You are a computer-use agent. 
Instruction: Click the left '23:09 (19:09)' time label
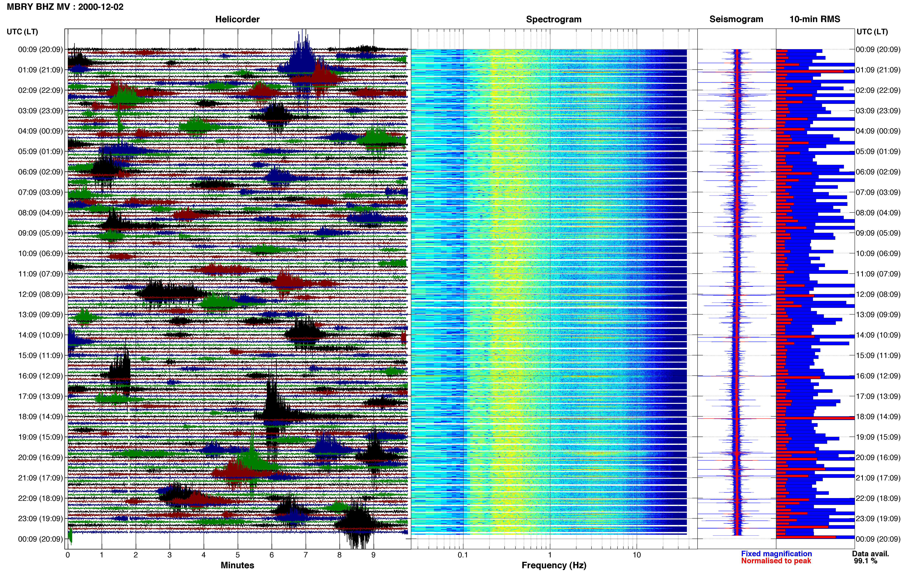(x=40, y=519)
